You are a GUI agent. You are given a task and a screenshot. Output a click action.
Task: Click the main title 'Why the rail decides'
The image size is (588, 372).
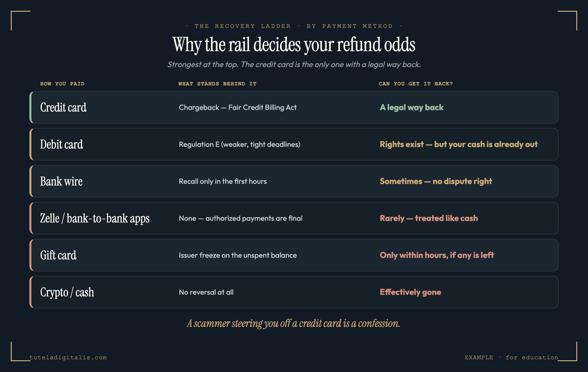[294, 45]
